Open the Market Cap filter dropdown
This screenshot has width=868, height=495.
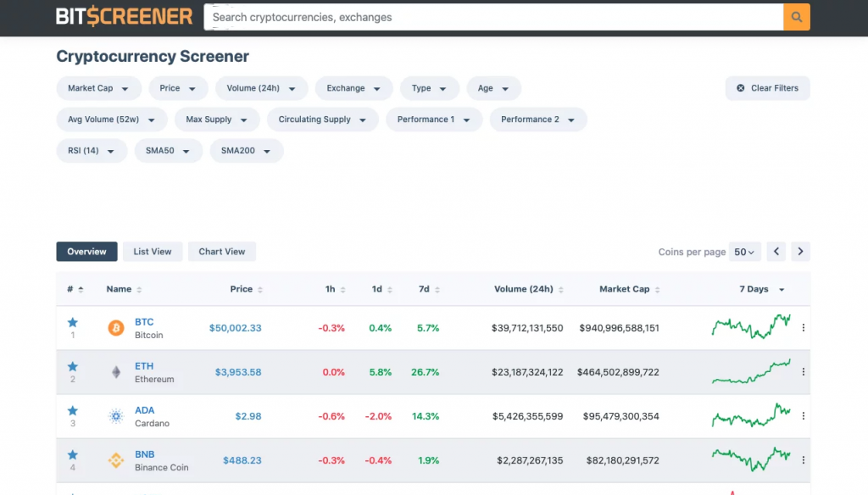coord(98,88)
